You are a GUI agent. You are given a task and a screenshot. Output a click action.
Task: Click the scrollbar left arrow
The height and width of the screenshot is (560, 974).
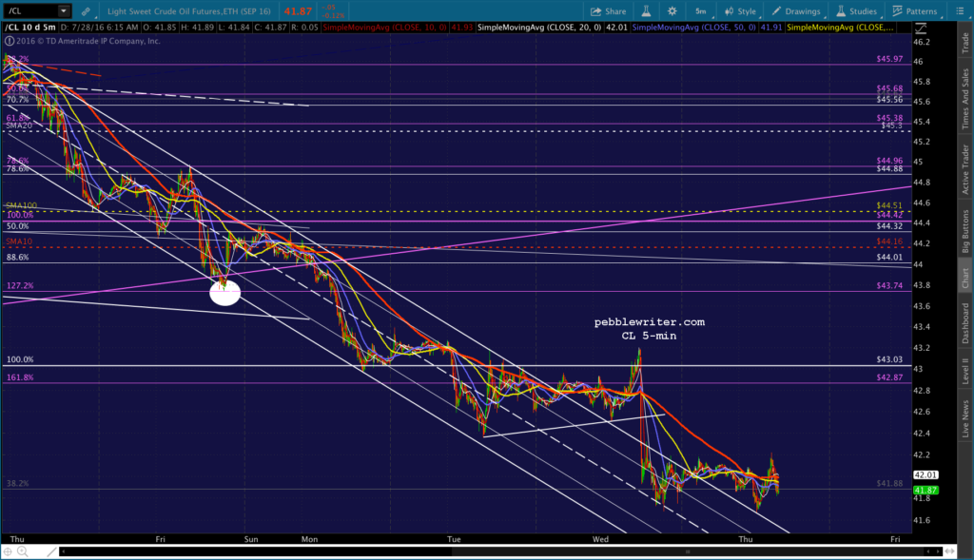(63, 551)
